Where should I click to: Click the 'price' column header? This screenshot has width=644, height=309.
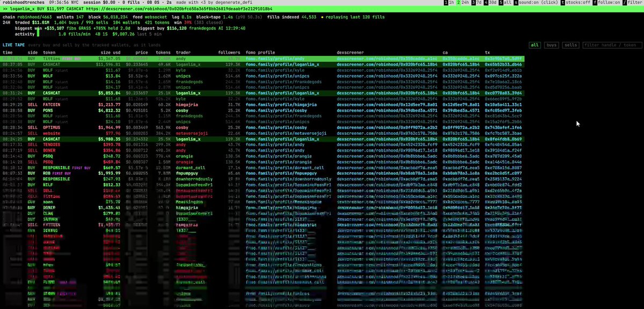coord(141,53)
